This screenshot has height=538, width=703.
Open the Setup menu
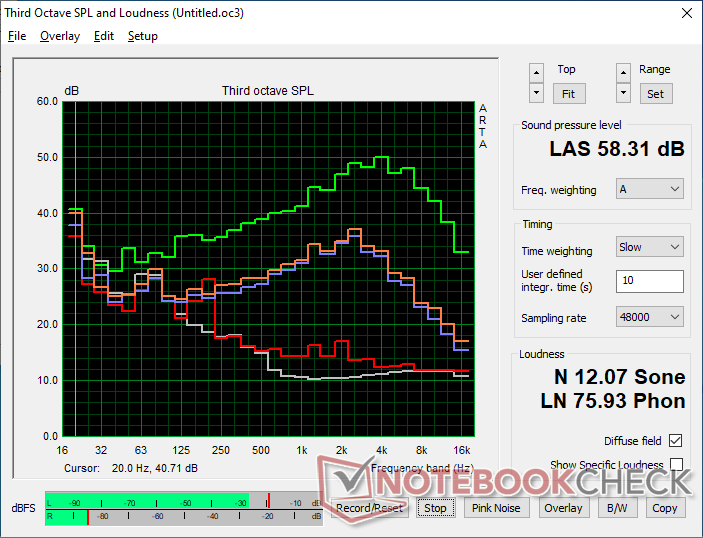click(142, 36)
